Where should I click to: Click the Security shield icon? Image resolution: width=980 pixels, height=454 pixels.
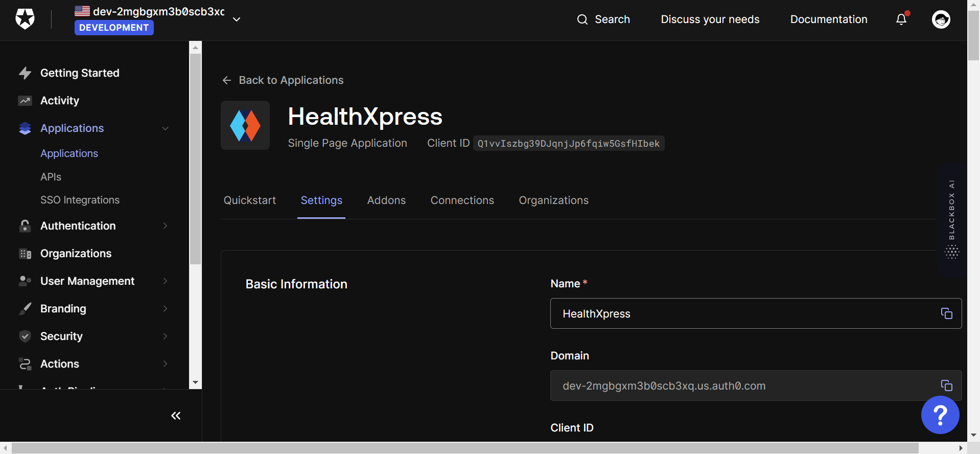point(25,336)
